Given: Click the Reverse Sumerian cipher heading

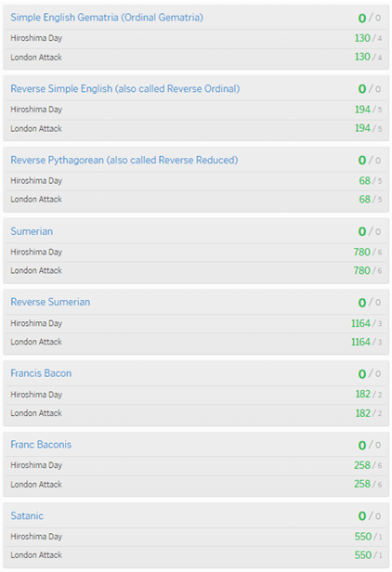Looking at the screenshot, I should tap(50, 302).
